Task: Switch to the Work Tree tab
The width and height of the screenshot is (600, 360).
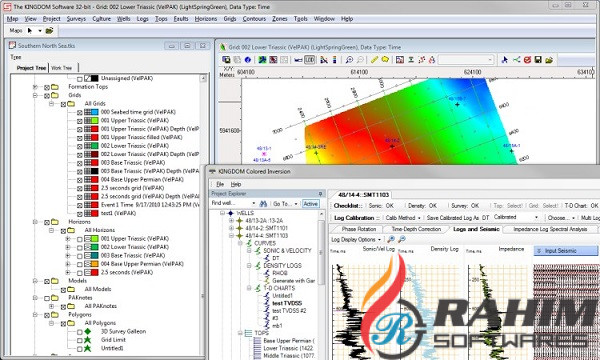Action: (x=62, y=68)
